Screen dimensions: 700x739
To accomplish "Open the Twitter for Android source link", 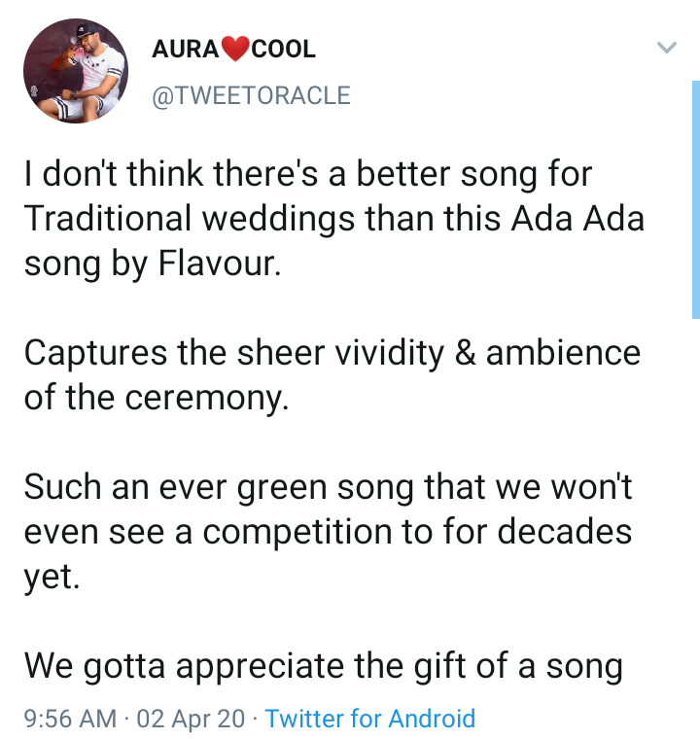I will click(x=370, y=719).
